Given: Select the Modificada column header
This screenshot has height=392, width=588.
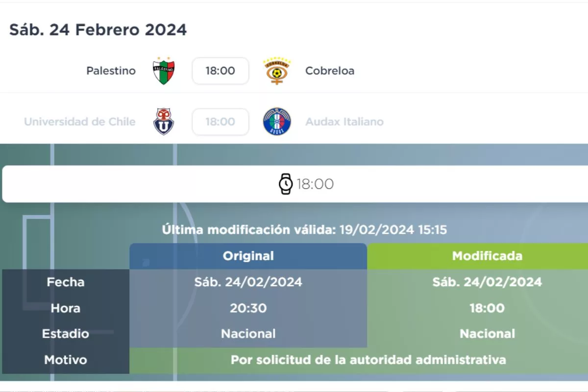Looking at the screenshot, I should click(487, 256).
